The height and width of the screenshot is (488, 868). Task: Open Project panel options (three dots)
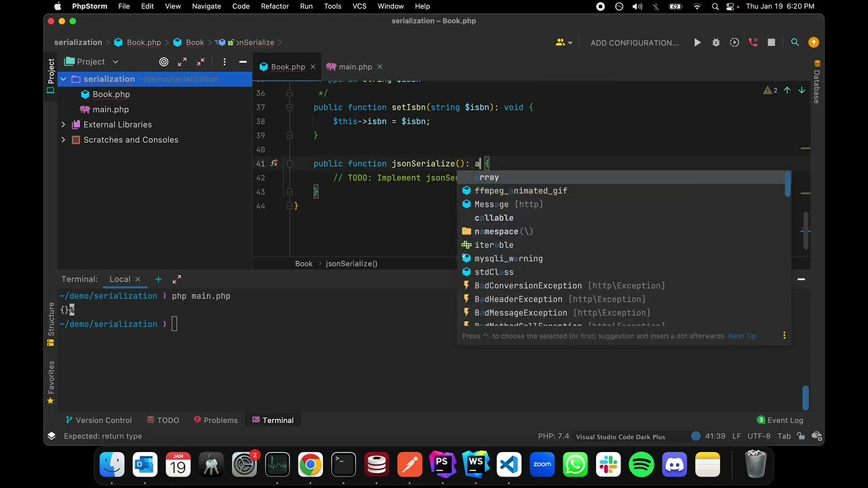click(x=224, y=62)
